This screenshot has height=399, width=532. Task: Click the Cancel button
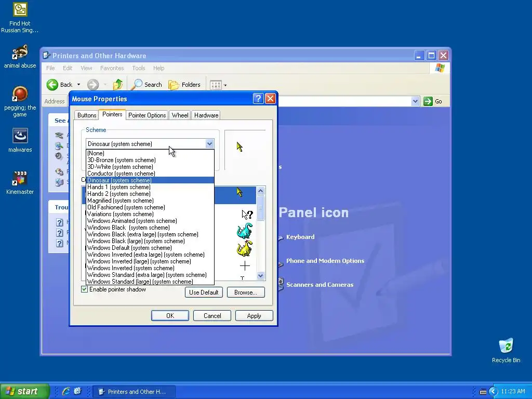point(212,315)
